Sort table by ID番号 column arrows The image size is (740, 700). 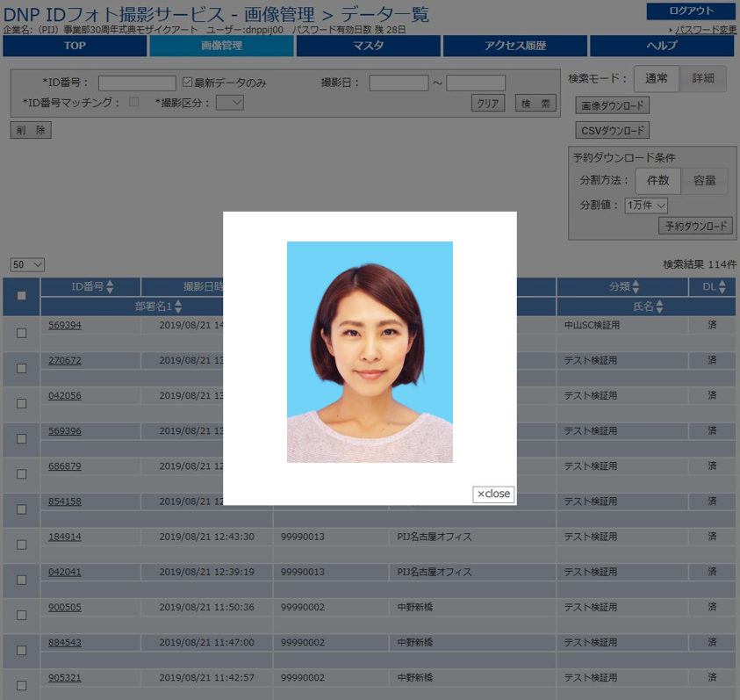[110, 286]
